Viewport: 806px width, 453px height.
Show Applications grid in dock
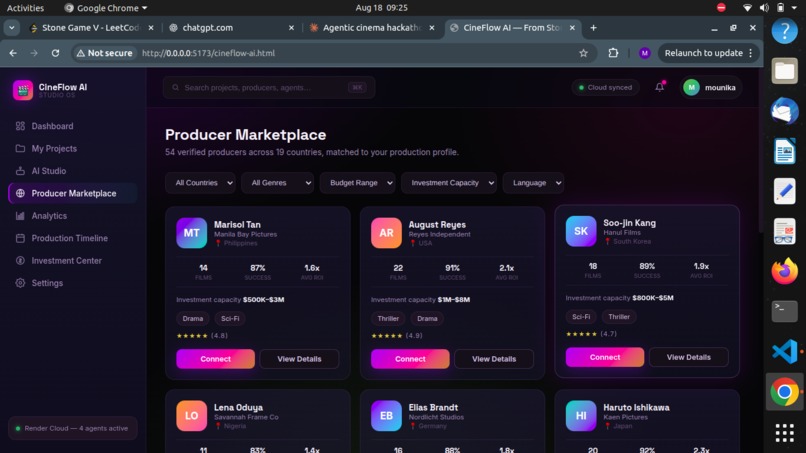784,433
